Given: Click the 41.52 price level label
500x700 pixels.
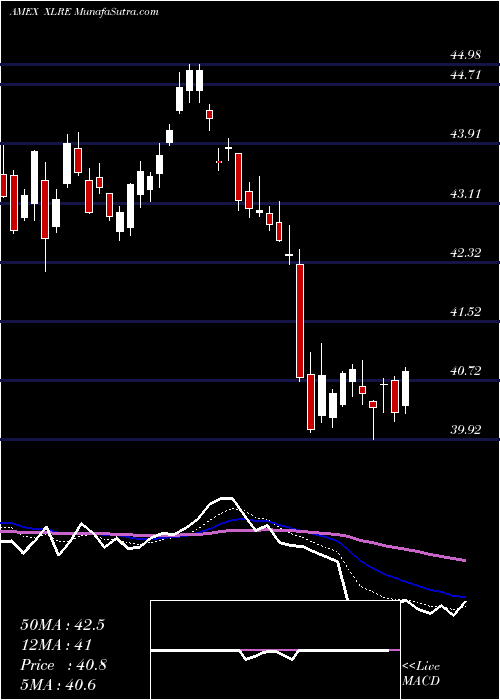Looking at the screenshot, I should point(466,312).
